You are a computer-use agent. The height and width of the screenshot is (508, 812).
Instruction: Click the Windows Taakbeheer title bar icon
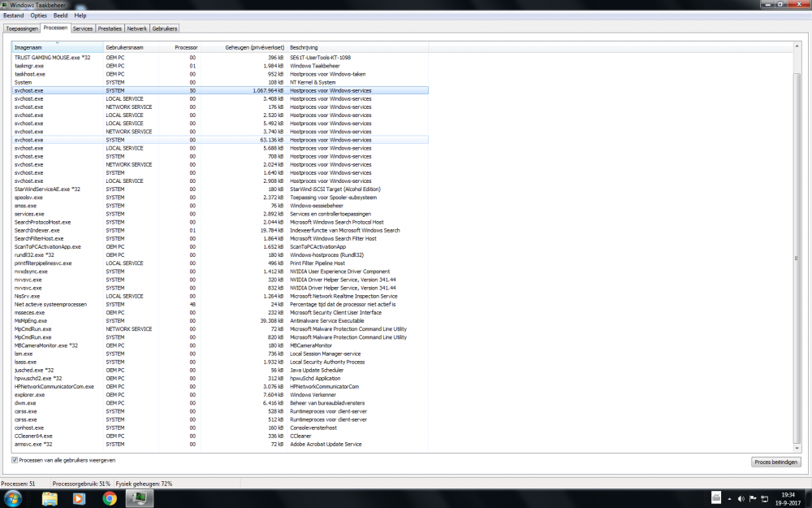click(5, 5)
